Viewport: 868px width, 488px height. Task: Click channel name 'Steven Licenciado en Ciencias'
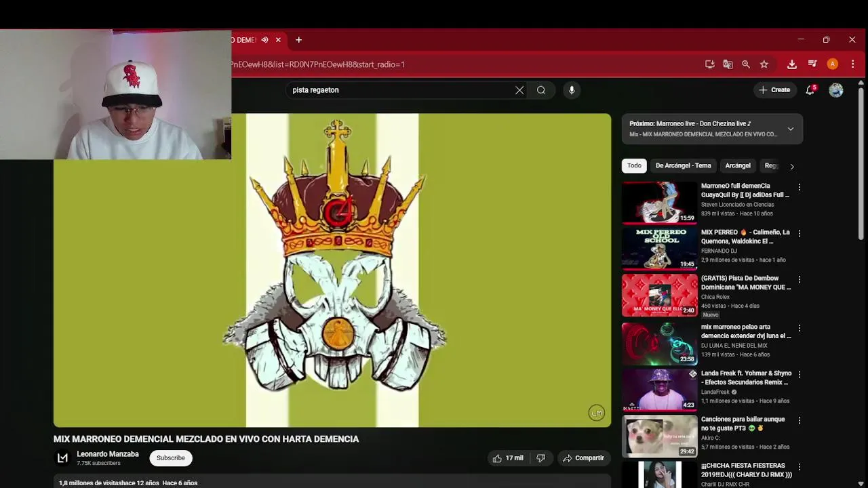coord(737,205)
